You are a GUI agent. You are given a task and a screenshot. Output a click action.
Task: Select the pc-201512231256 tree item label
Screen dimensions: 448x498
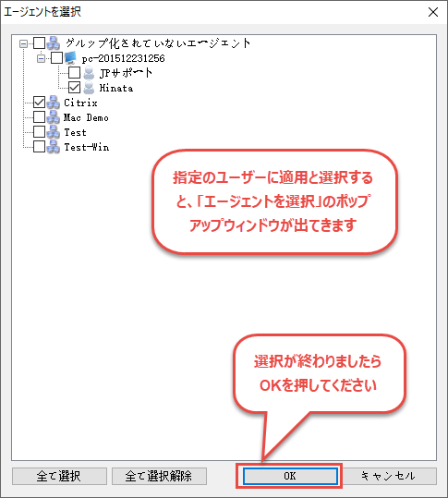point(123,58)
